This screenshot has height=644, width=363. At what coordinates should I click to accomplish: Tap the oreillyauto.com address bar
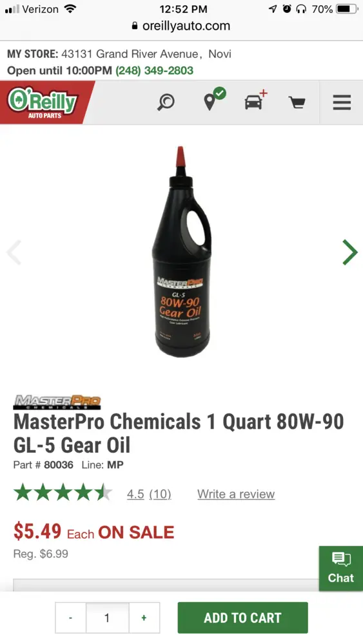click(181, 26)
